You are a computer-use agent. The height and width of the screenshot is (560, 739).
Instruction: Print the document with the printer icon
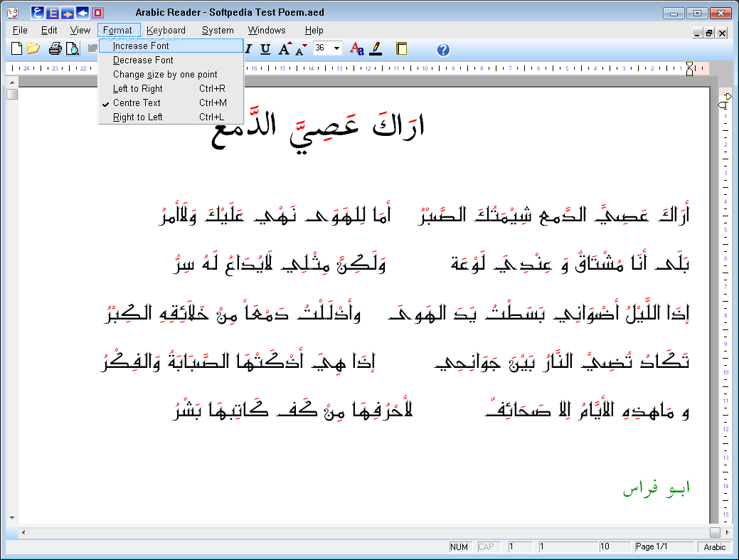pyautogui.click(x=55, y=48)
